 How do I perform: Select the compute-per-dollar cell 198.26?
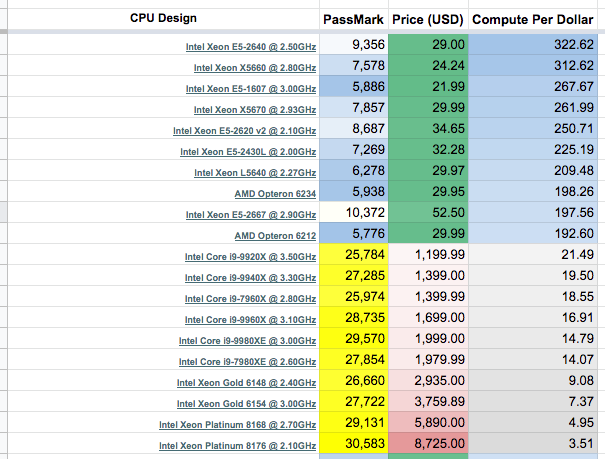pyautogui.click(x=533, y=191)
